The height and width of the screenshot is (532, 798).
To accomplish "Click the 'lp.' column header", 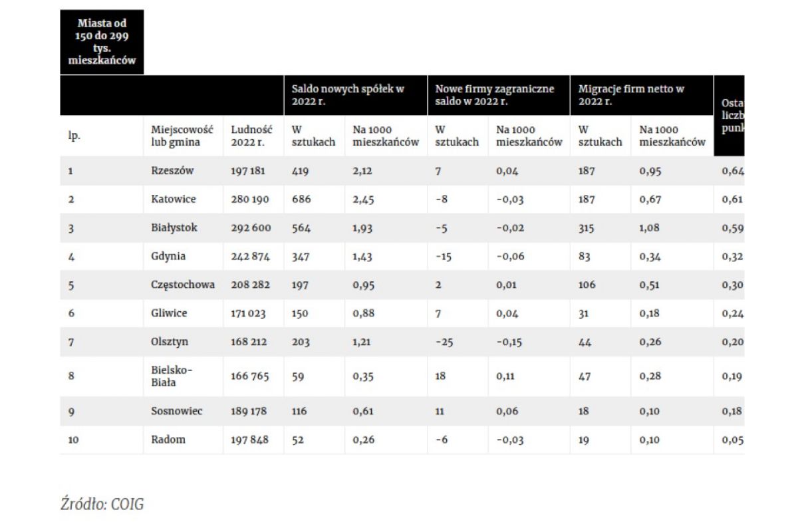I will coord(73,136).
